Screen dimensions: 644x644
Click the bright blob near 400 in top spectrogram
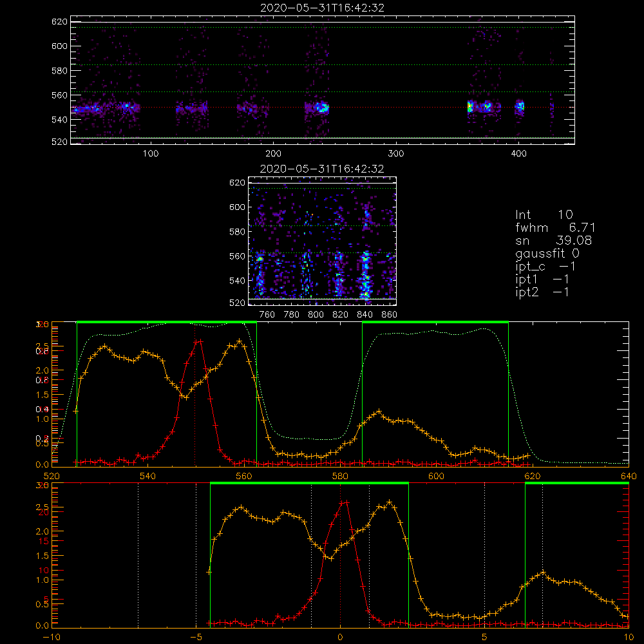520,106
